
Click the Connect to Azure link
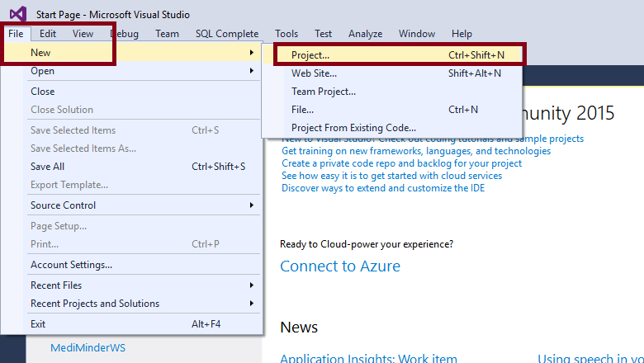340,266
